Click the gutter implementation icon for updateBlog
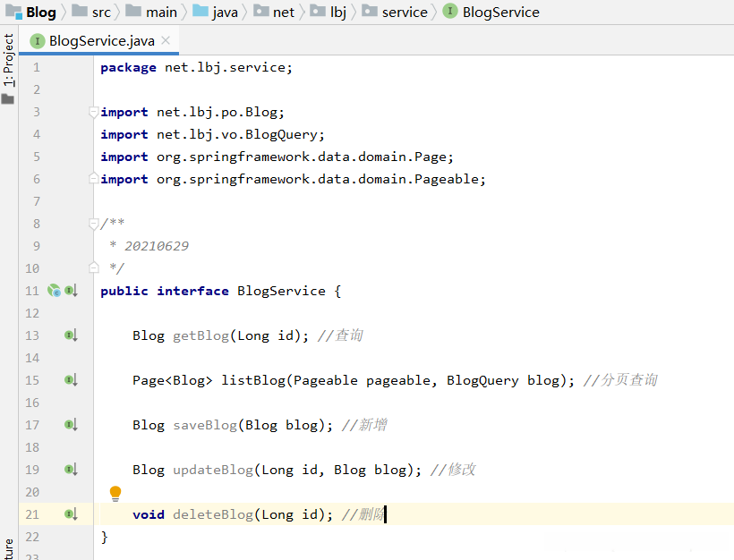The width and height of the screenshot is (734, 560). point(71,470)
